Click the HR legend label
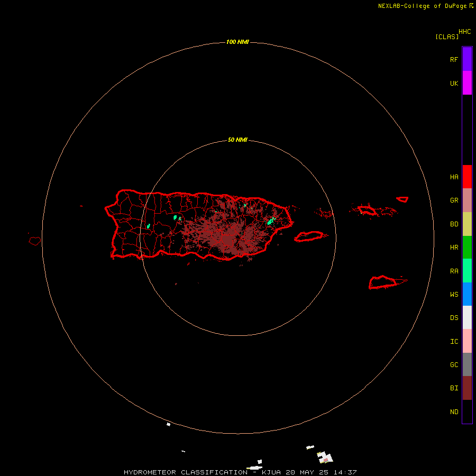The height and width of the screenshot is (476, 476). 454,248
